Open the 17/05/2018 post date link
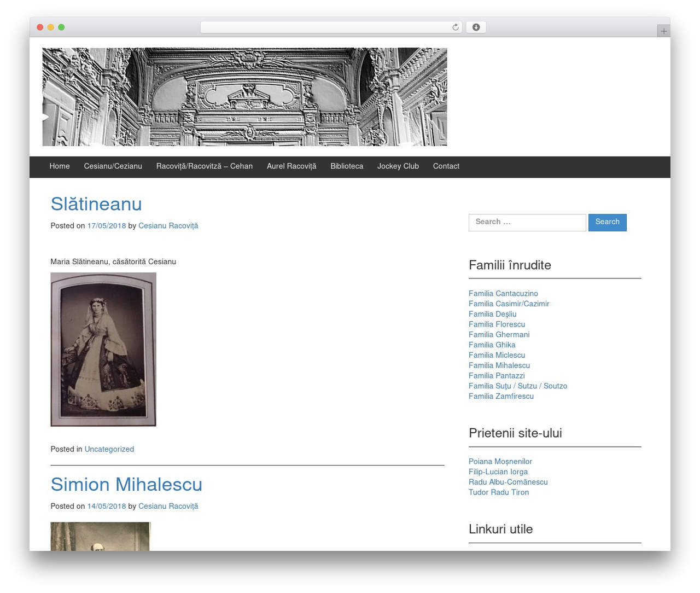Screen dimensions: 700x593 pos(107,226)
